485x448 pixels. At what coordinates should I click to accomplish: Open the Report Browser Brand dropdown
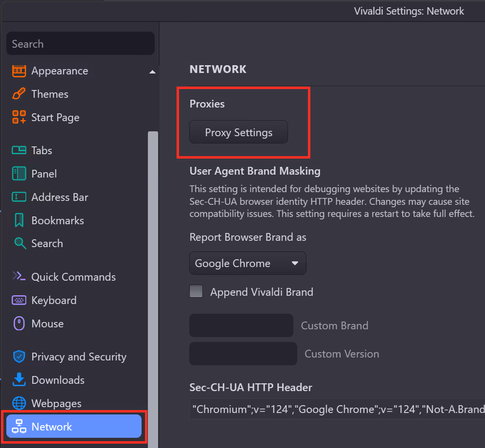pyautogui.click(x=248, y=263)
